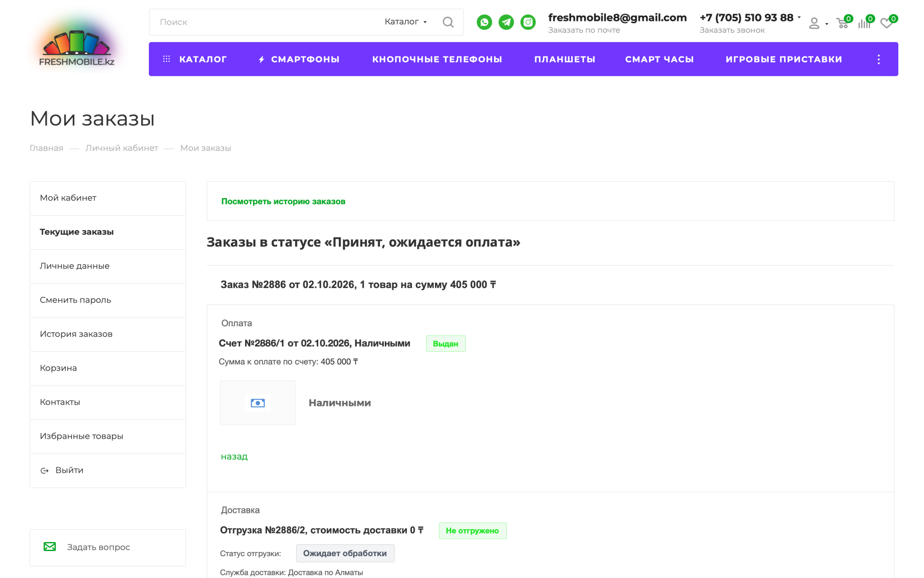
Task: Click the Не отгружено status badge
Action: [x=473, y=531]
